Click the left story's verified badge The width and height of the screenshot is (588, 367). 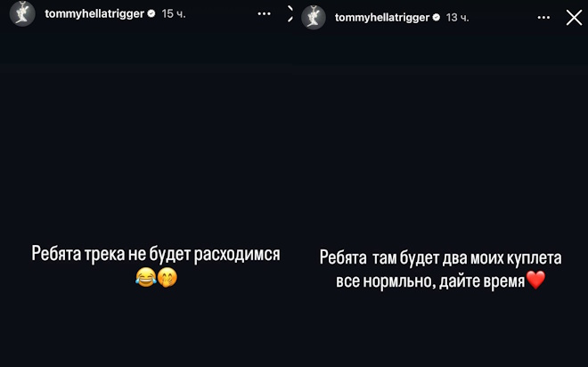(151, 13)
